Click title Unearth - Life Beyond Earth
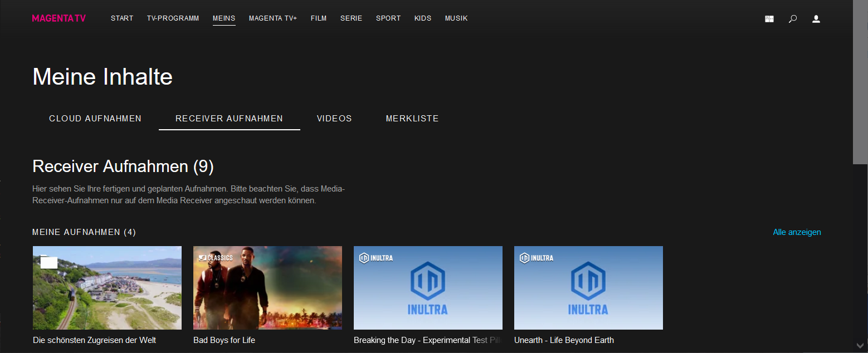Image resolution: width=868 pixels, height=353 pixels. point(564,340)
